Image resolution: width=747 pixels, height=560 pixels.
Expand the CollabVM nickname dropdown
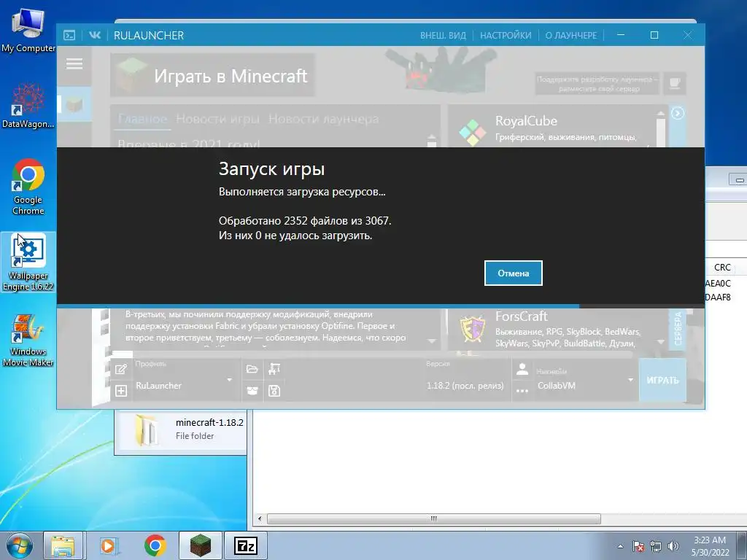coord(630,380)
